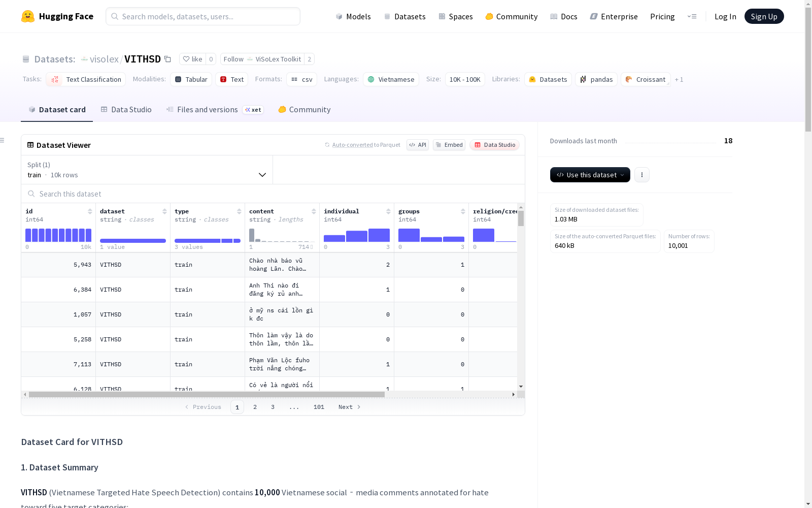The width and height of the screenshot is (812, 508).
Task: Sort the type column
Action: click(x=239, y=211)
